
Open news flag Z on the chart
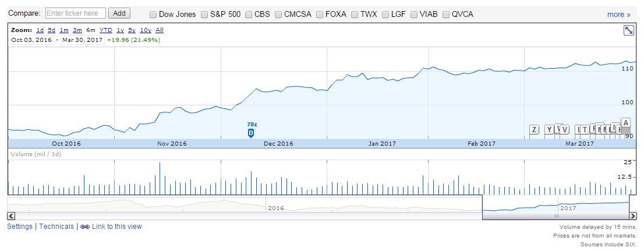coord(534,130)
